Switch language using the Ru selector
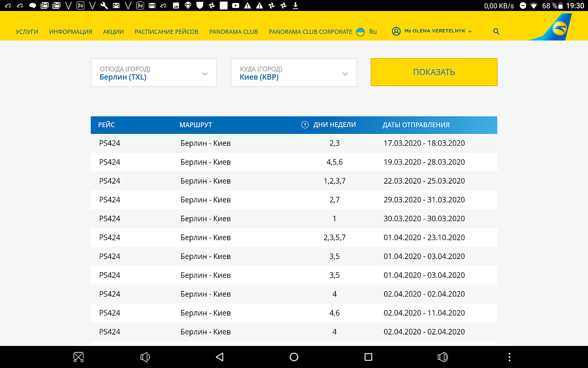Viewport: 588px width, 368px height. point(372,32)
